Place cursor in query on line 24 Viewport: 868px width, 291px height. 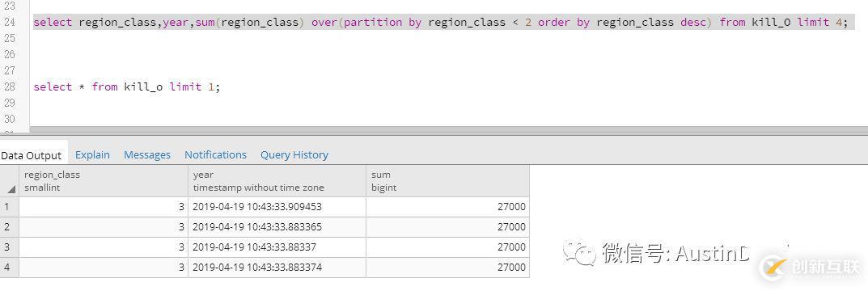pyautogui.click(x=440, y=22)
